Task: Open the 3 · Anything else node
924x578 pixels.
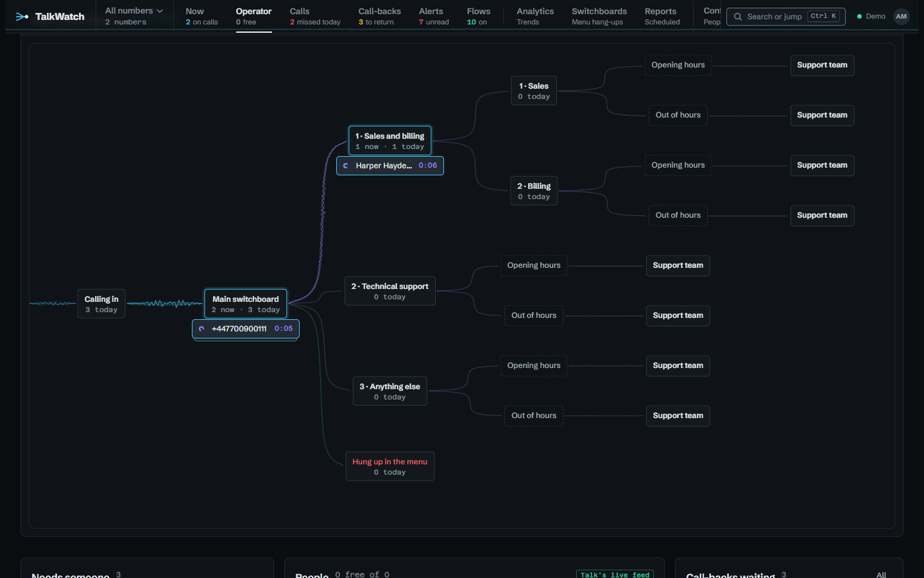Action: [x=389, y=391]
